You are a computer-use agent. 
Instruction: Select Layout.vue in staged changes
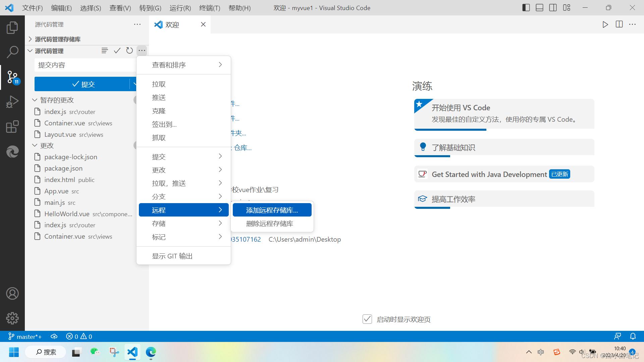pos(60,134)
